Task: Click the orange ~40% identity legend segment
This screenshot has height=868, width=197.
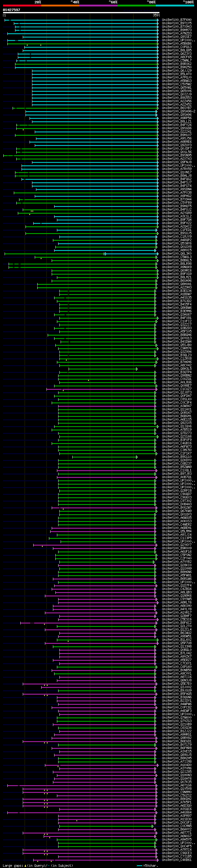Action: click(x=60, y=6)
